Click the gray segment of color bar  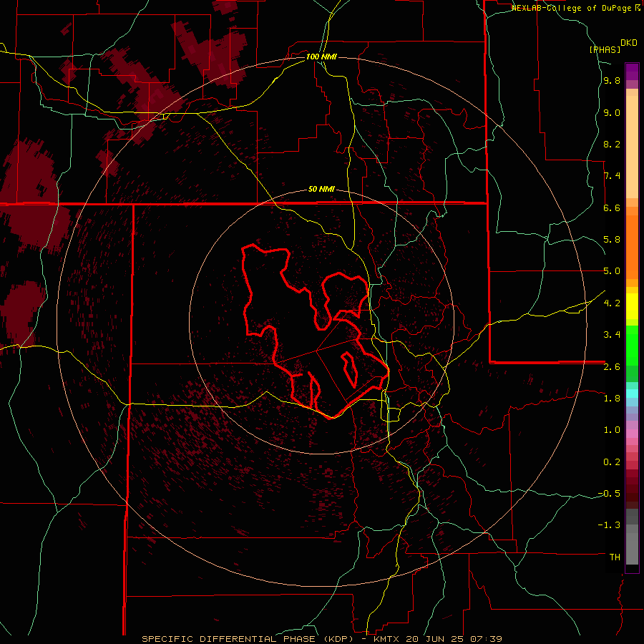click(632, 538)
